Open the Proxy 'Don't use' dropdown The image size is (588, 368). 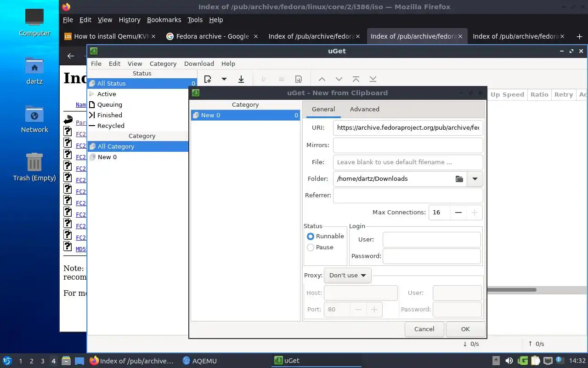coord(348,276)
